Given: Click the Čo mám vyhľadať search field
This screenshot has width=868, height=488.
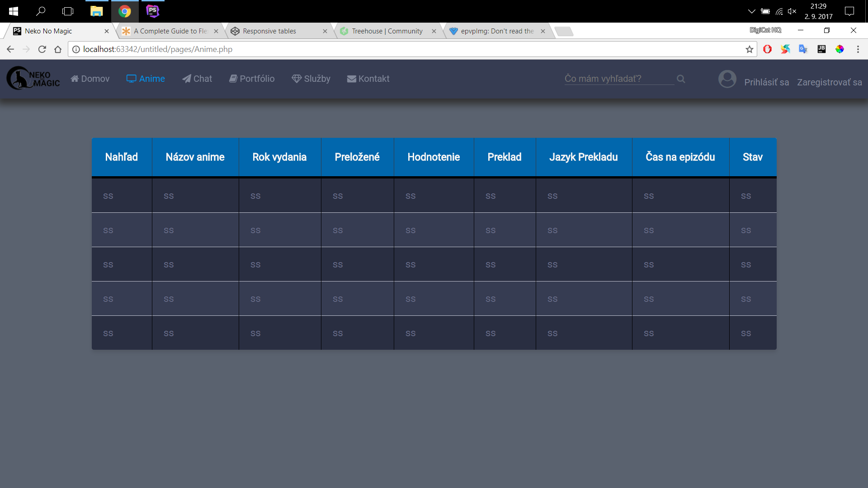Looking at the screenshot, I should click(x=618, y=79).
